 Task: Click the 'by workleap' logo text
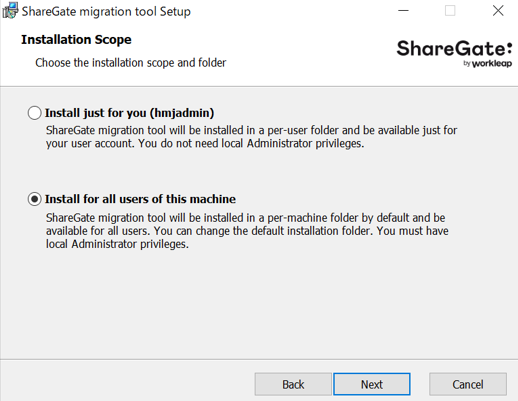(487, 63)
